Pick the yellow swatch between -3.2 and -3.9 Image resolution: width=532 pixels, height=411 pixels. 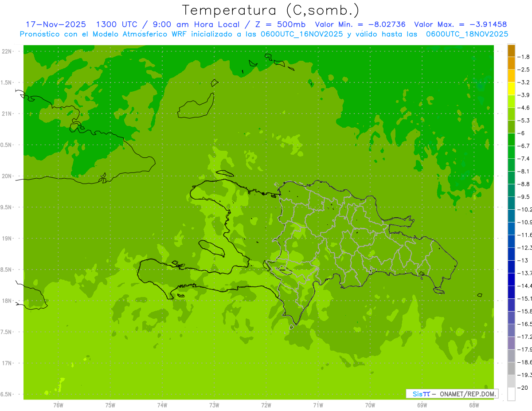[511, 89]
